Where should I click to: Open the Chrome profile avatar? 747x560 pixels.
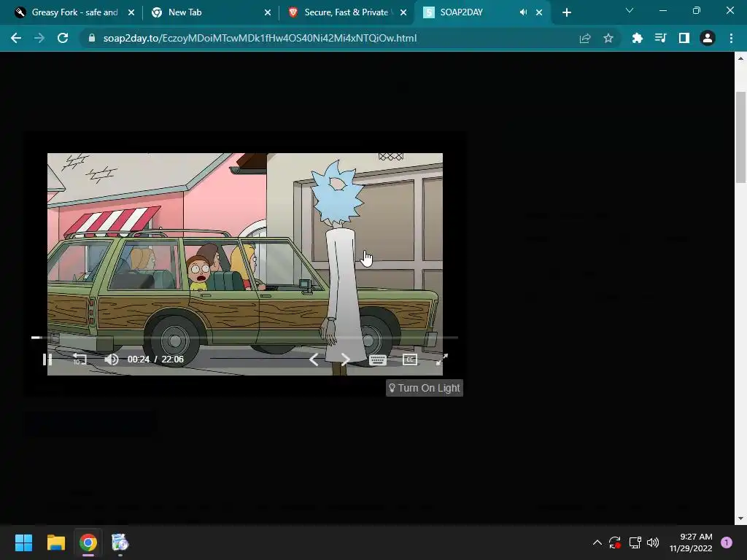708,38
